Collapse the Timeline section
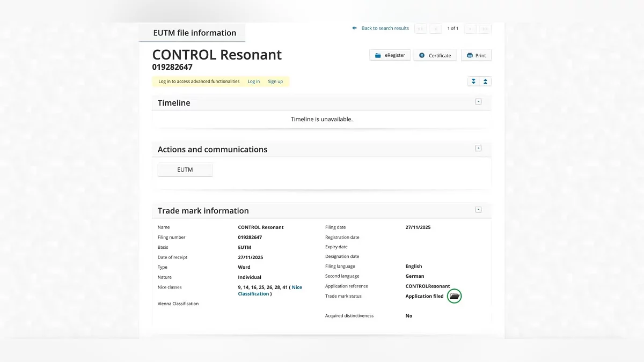Viewport: 644px width, 362px height. (478, 102)
